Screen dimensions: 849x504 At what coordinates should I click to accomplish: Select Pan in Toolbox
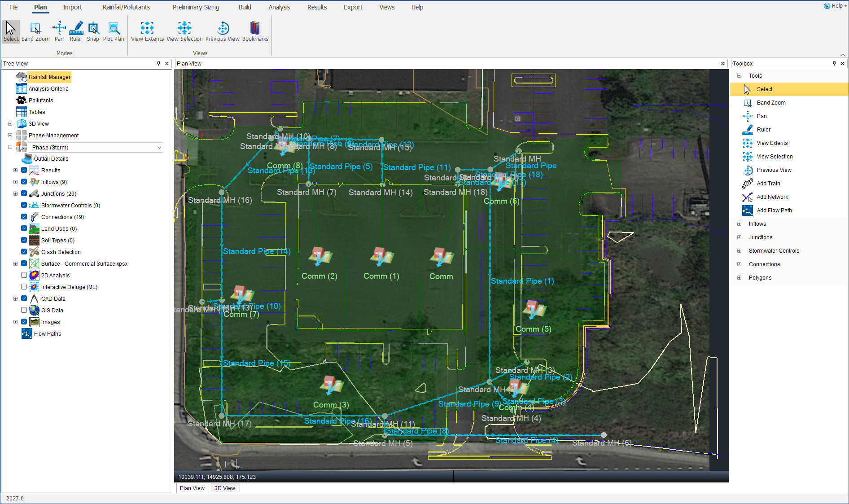[x=761, y=116]
